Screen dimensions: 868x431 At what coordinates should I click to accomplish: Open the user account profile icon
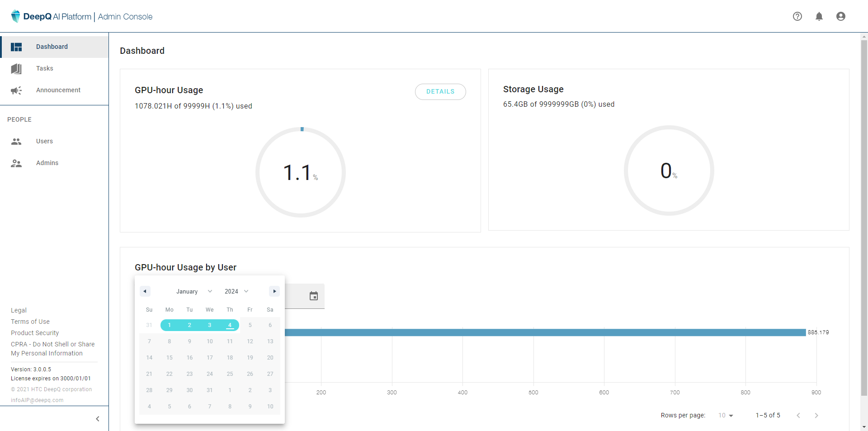pyautogui.click(x=840, y=16)
